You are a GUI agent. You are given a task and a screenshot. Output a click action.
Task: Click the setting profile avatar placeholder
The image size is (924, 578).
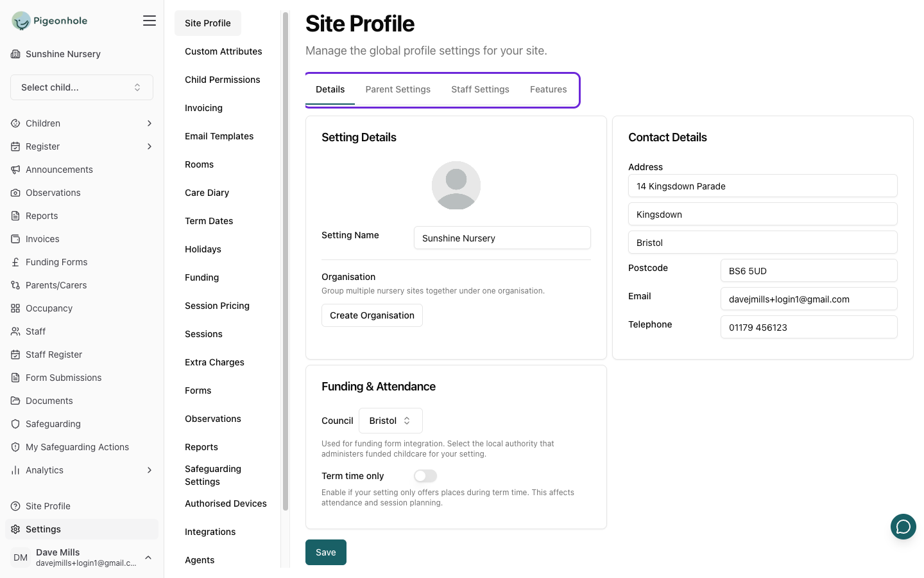456,185
